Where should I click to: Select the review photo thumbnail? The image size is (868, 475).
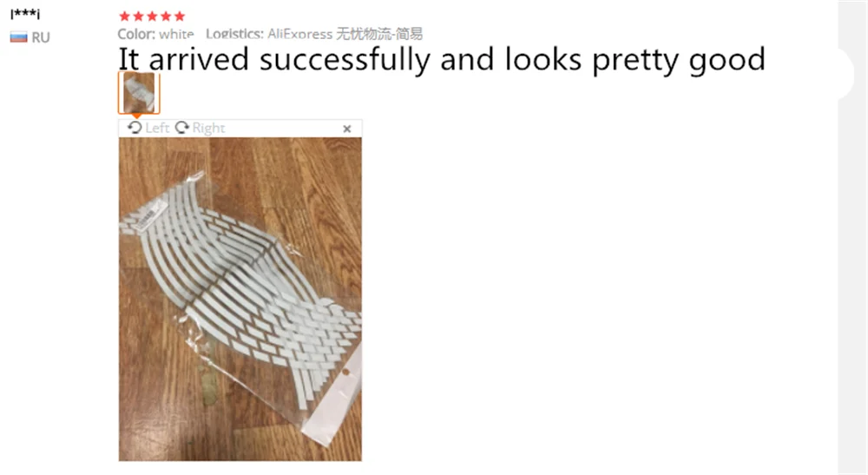click(x=139, y=92)
